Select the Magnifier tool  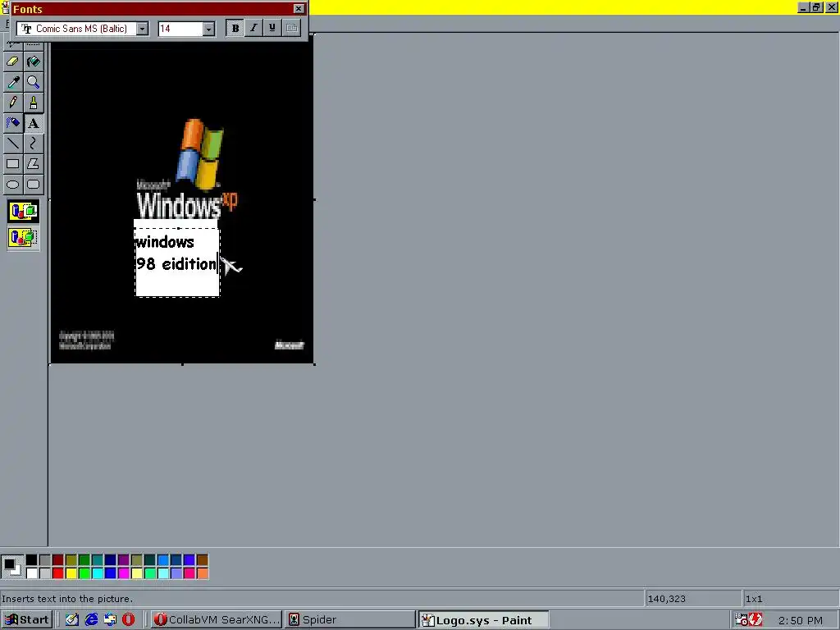point(33,82)
